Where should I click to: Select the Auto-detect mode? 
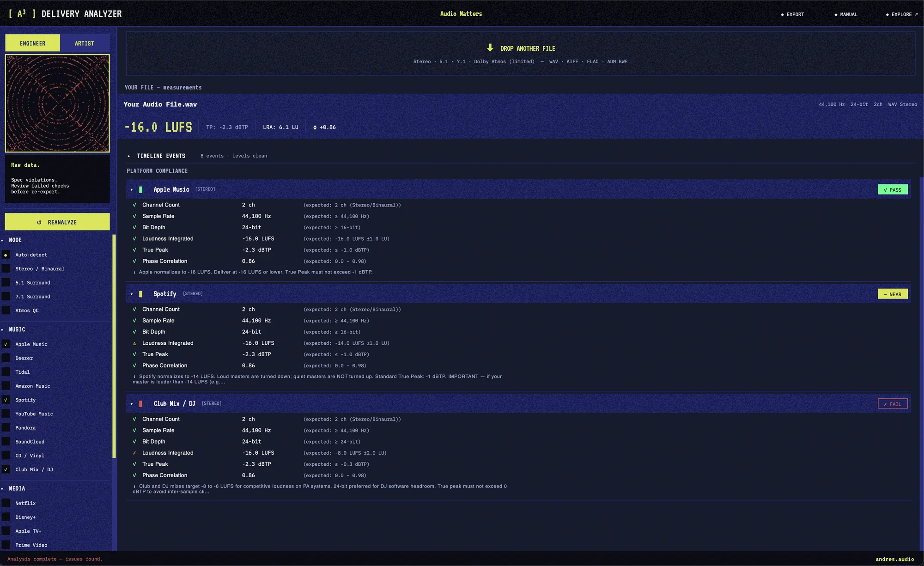coord(6,255)
